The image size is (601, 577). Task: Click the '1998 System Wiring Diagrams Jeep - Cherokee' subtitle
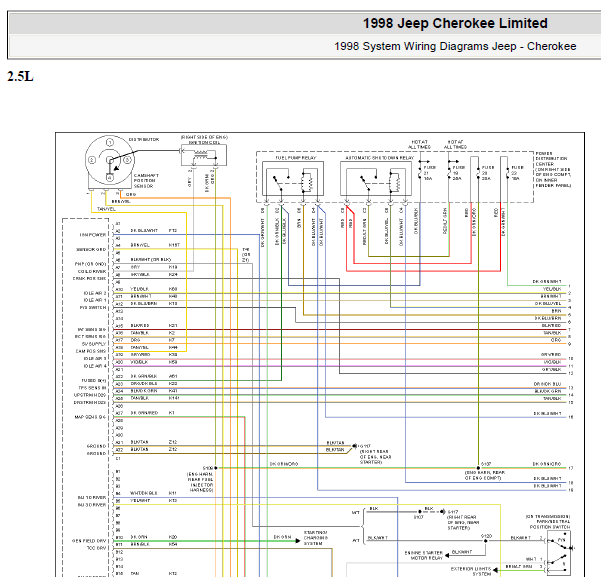tap(455, 46)
